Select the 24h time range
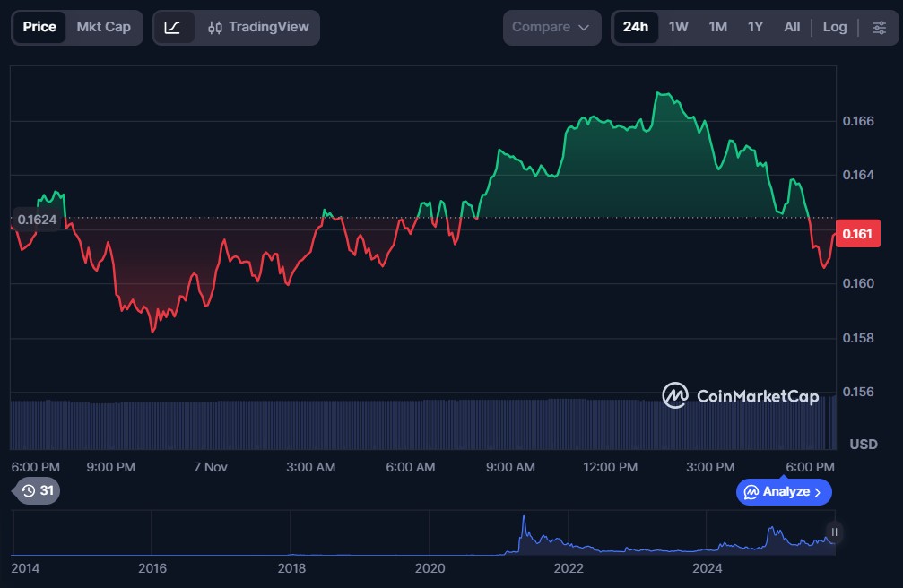 point(635,27)
